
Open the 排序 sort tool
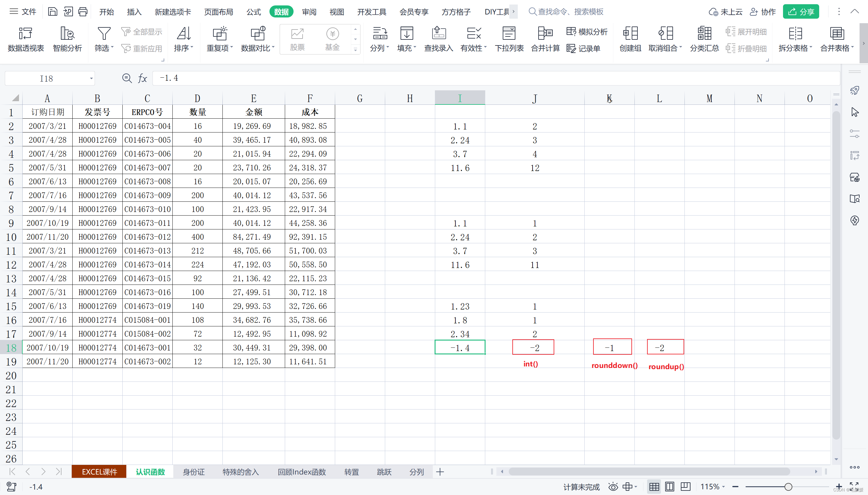(184, 39)
